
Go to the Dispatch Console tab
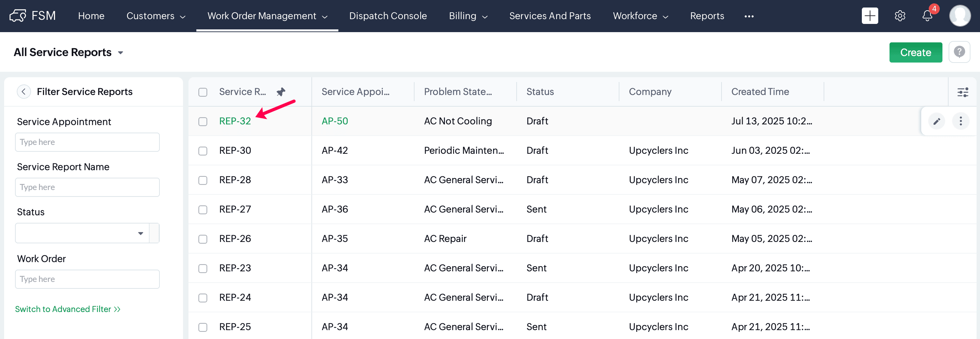click(x=388, y=16)
